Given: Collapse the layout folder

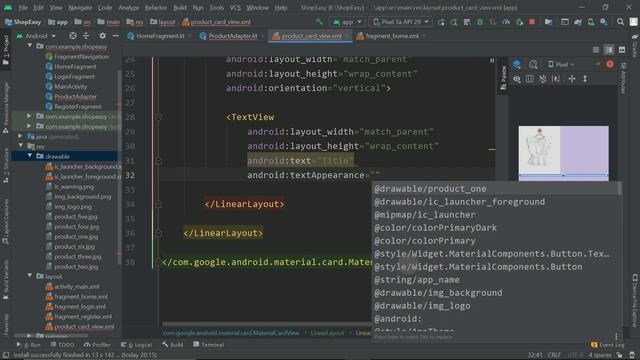Looking at the screenshot, I should pos(29,276).
